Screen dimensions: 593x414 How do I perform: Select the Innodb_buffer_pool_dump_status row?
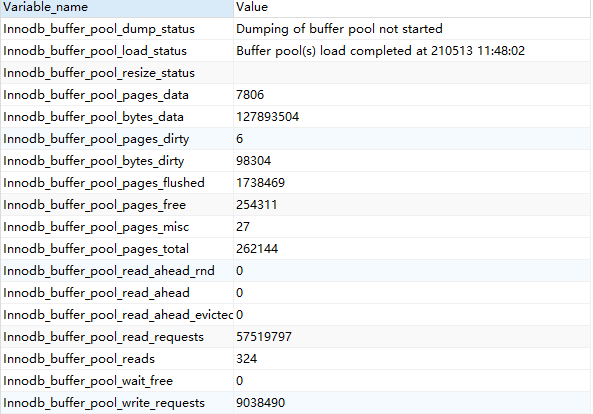pyautogui.click(x=295, y=29)
